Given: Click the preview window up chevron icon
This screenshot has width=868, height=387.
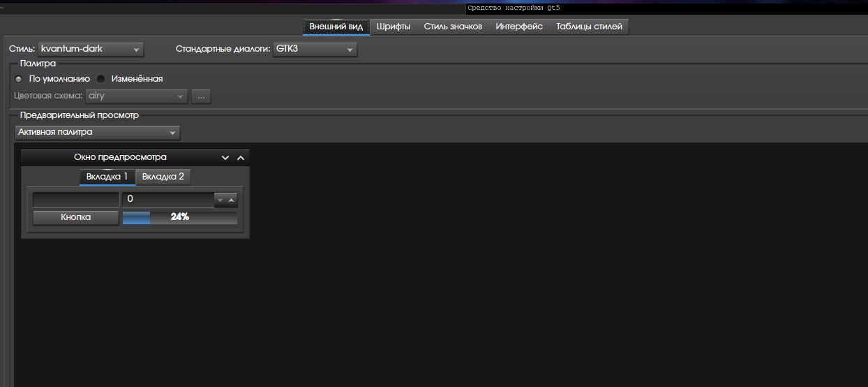Looking at the screenshot, I should click(240, 158).
